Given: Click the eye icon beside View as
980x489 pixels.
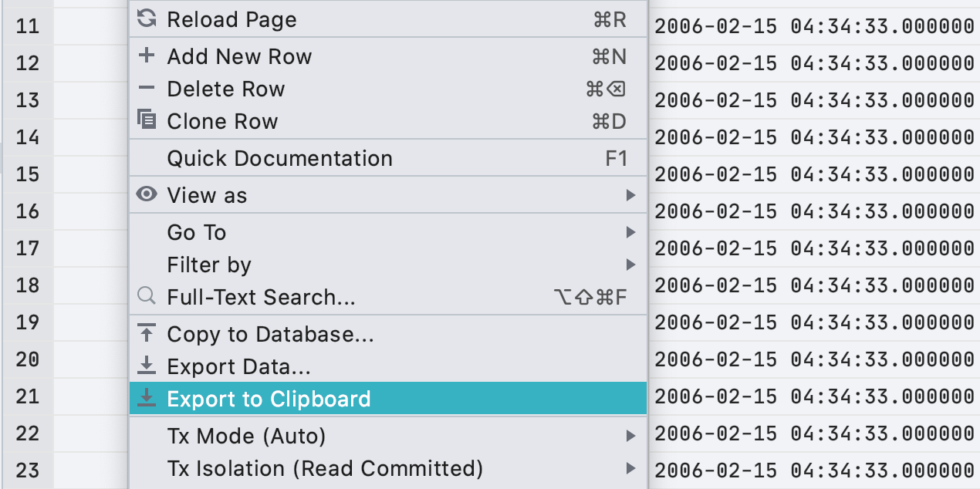Looking at the screenshot, I should [146, 195].
